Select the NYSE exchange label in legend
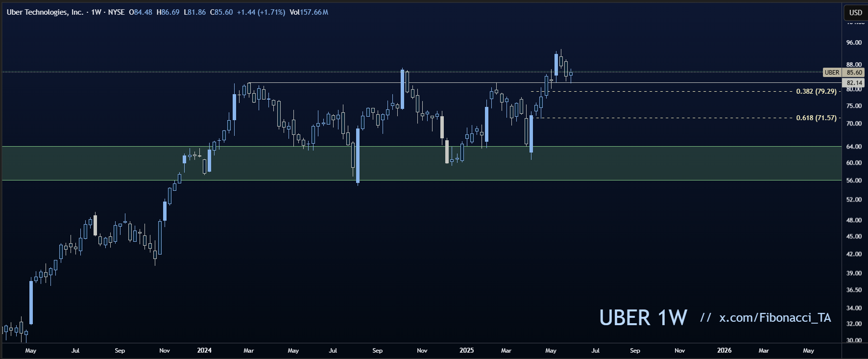The width and height of the screenshot is (868, 359). pos(116,12)
